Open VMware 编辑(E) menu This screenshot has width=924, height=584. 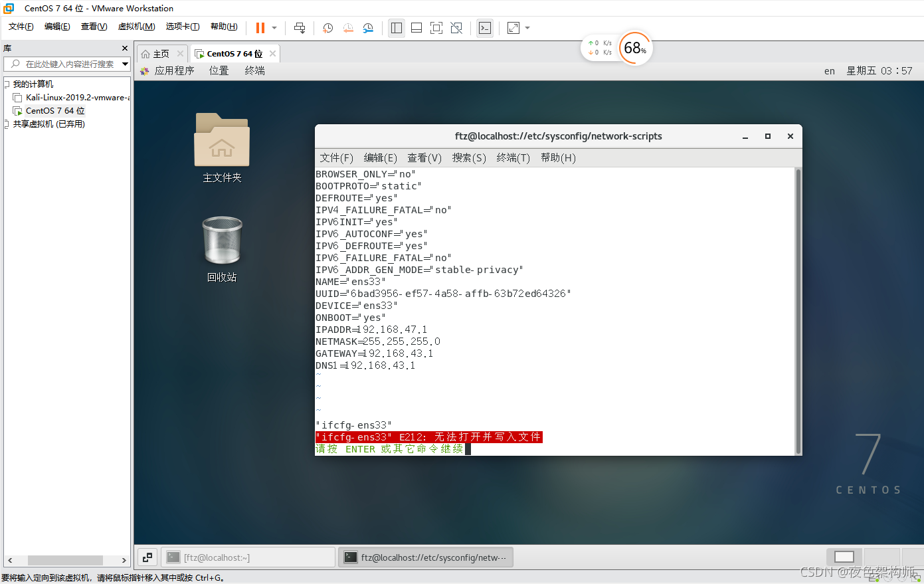(57, 27)
